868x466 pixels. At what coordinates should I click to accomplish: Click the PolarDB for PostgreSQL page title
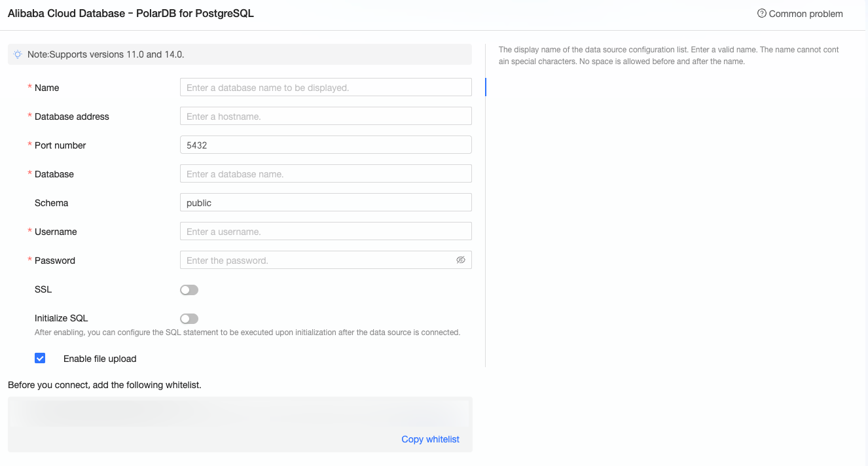coord(131,13)
